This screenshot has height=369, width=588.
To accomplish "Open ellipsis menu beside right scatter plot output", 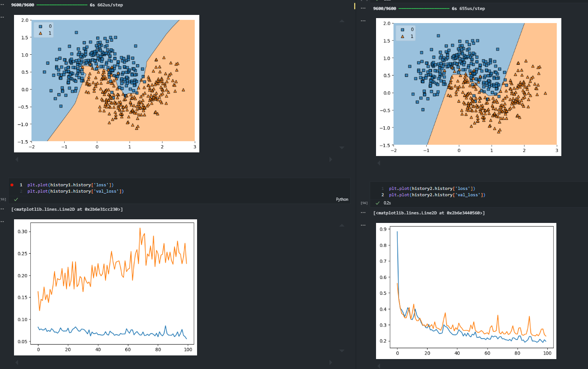I will [363, 20].
